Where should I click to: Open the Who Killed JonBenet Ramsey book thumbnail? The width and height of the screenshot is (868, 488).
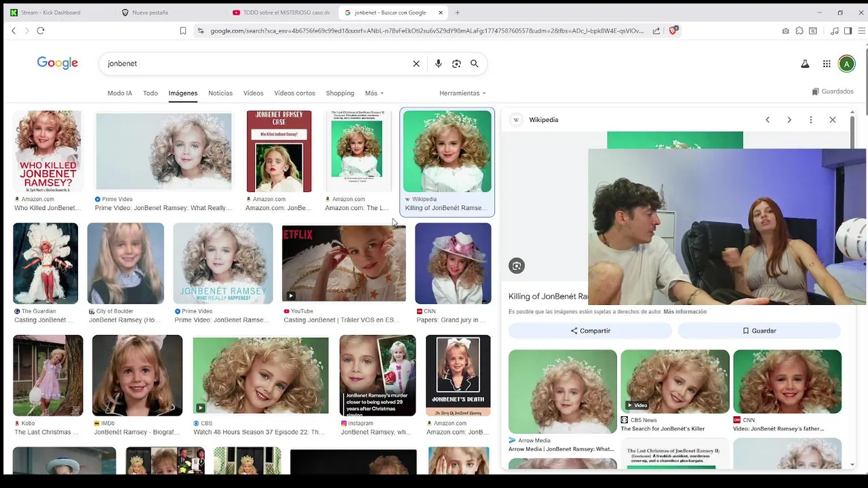click(x=48, y=151)
